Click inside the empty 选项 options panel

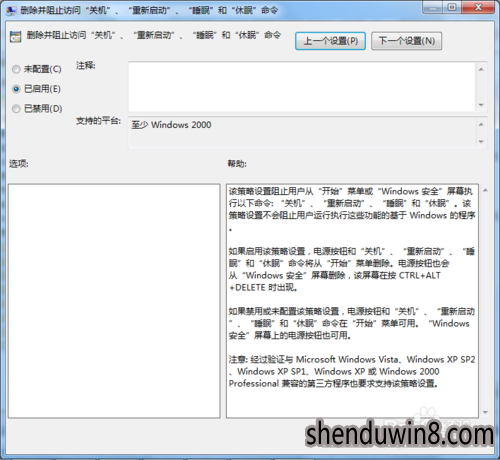[114, 301]
